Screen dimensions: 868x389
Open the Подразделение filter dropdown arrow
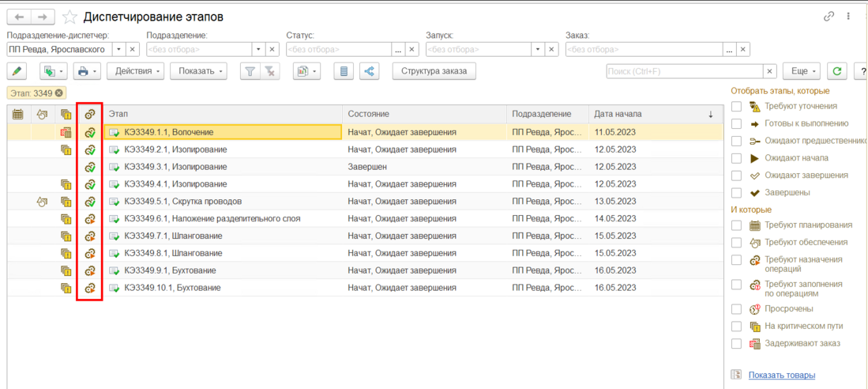(x=258, y=49)
